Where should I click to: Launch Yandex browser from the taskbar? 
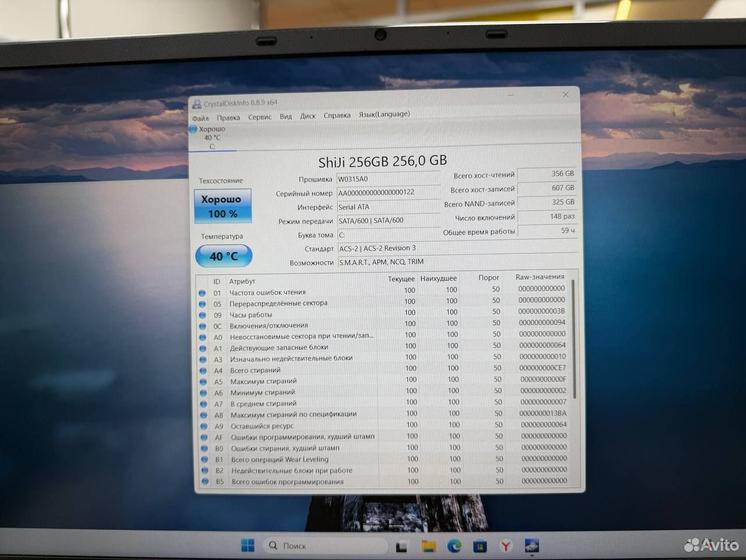tap(506, 546)
